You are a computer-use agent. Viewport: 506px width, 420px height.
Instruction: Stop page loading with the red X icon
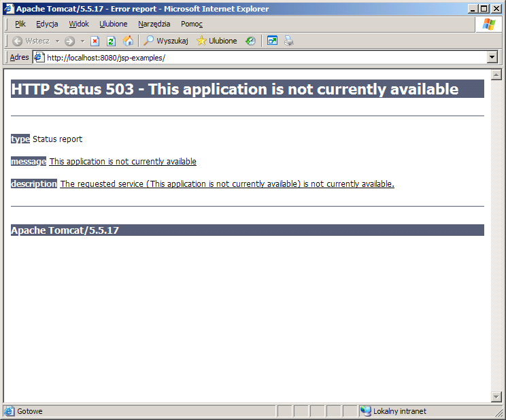95,41
